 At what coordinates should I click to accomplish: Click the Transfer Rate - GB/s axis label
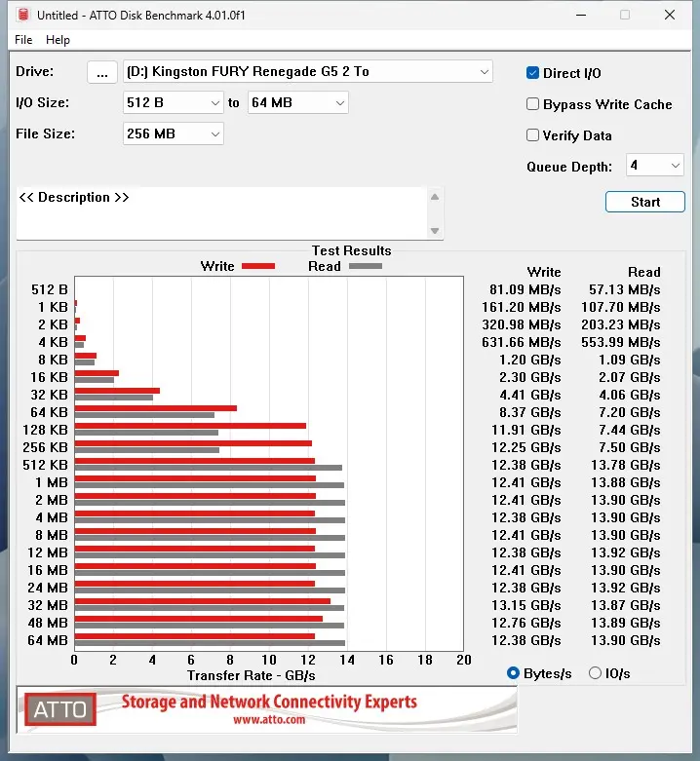coord(251,675)
